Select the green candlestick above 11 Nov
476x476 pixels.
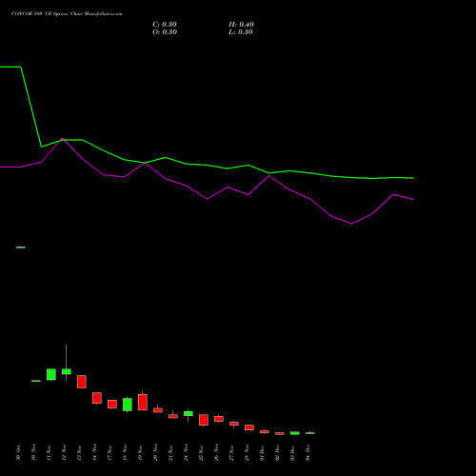[x=51, y=374]
